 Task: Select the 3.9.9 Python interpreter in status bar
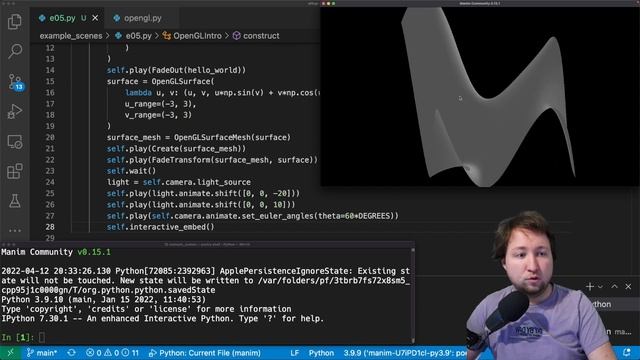point(405,353)
